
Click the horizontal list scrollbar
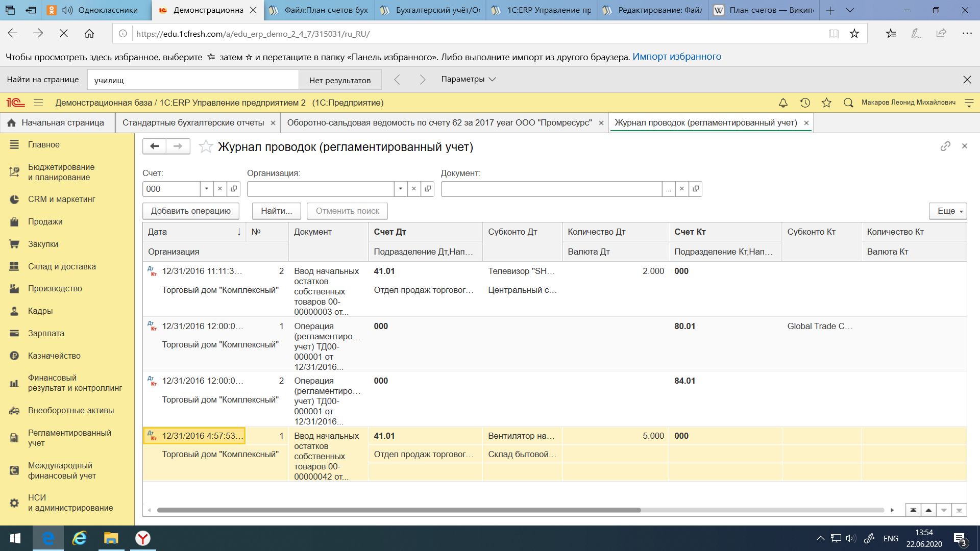pos(399,510)
